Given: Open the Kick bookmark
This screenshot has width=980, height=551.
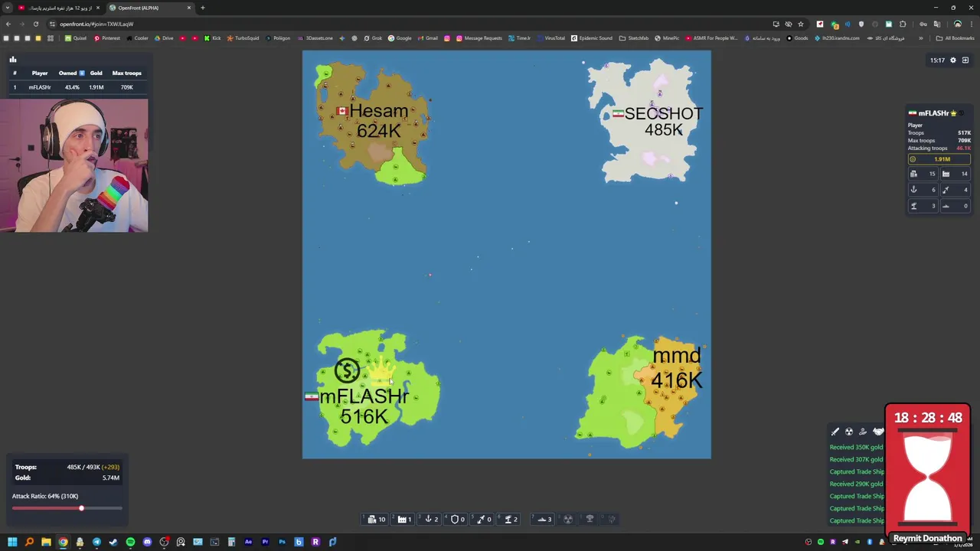Looking at the screenshot, I should pyautogui.click(x=212, y=38).
